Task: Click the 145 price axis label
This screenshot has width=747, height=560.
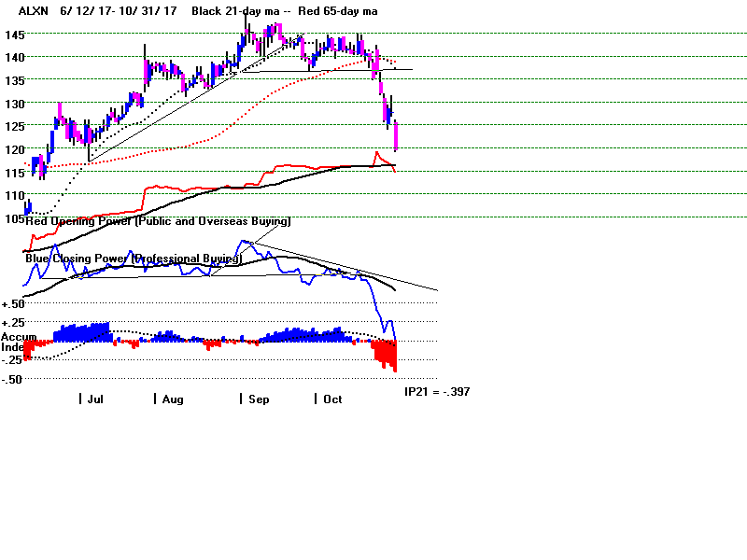Action: pyautogui.click(x=13, y=35)
